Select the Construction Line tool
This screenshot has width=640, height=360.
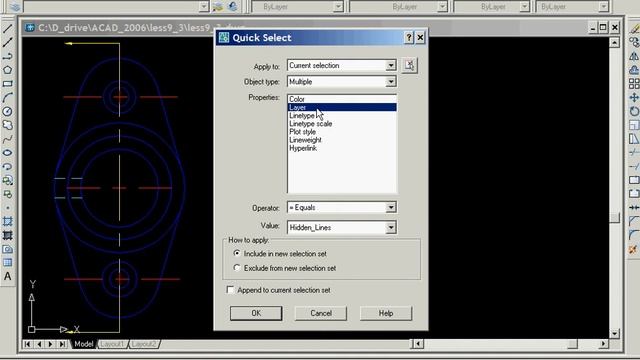[x=7, y=42]
